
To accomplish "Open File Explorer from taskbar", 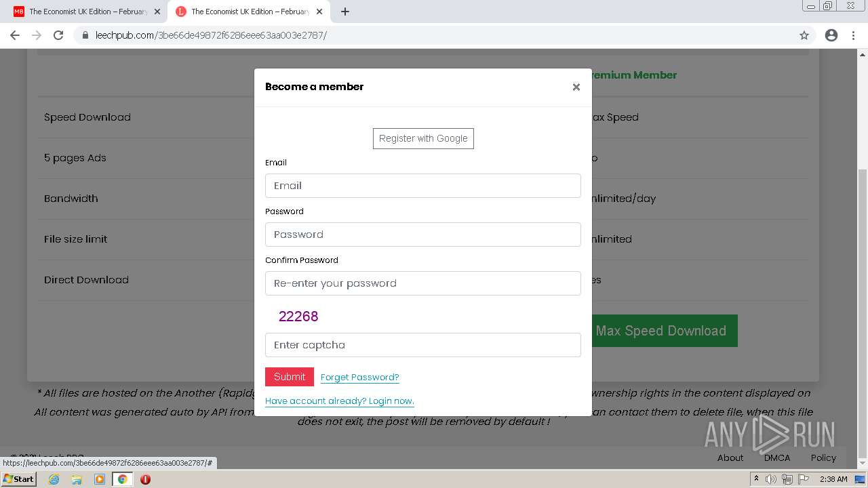I will [77, 479].
